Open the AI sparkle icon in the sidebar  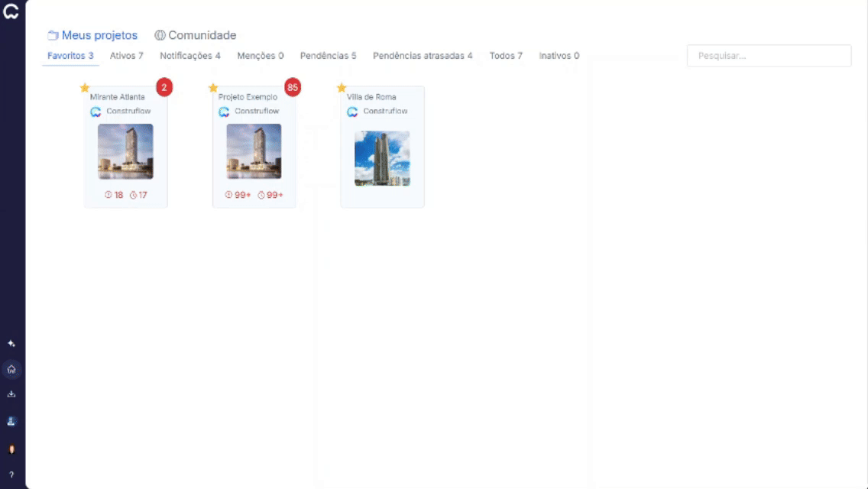[x=11, y=343]
